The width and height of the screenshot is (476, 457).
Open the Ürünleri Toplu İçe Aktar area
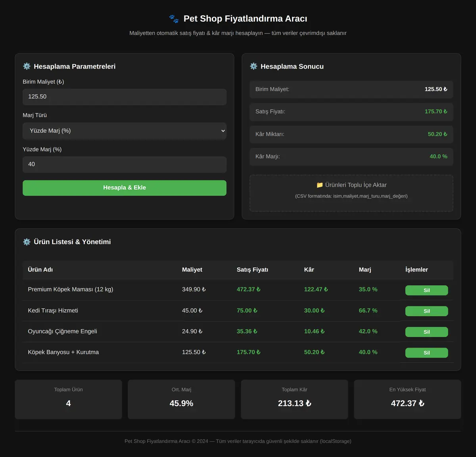click(x=351, y=193)
